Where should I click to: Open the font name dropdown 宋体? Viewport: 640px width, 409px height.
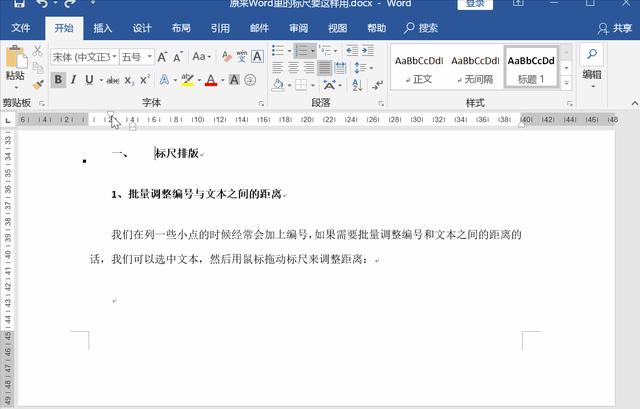(114, 57)
